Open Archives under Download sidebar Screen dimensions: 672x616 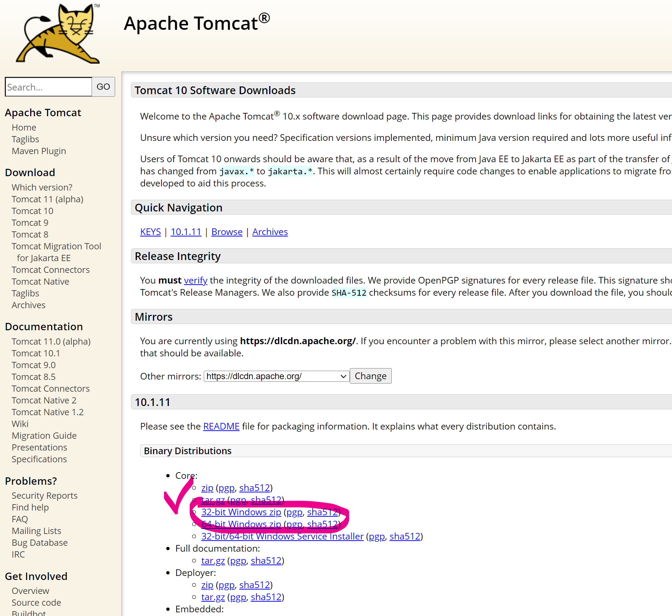[29, 305]
